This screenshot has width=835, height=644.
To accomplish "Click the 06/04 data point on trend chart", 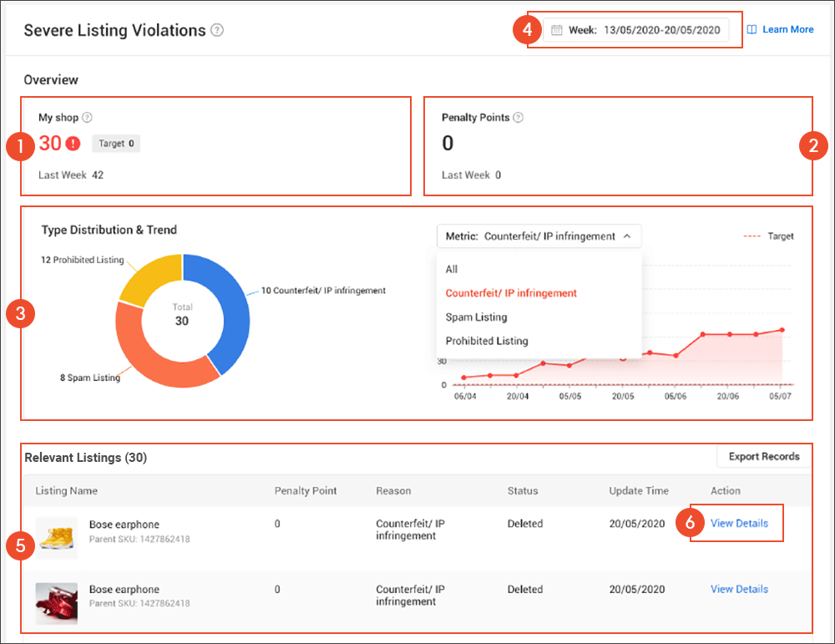I will click(463, 378).
